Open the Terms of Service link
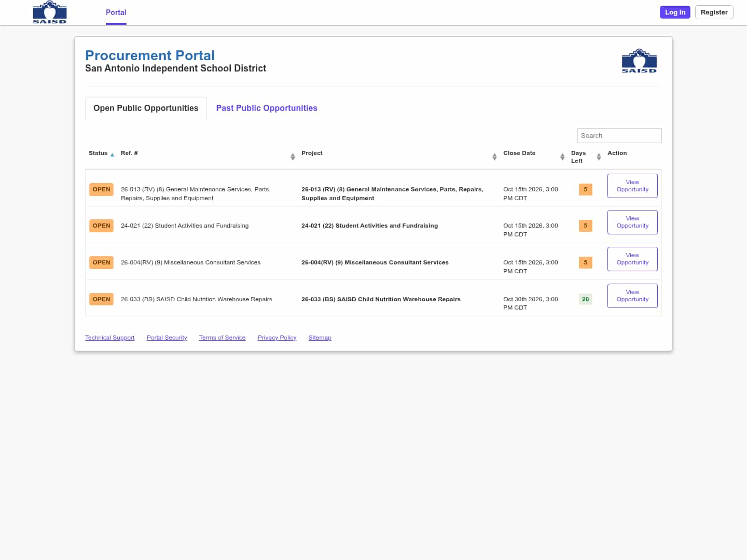This screenshot has height=560, width=747. tap(222, 338)
